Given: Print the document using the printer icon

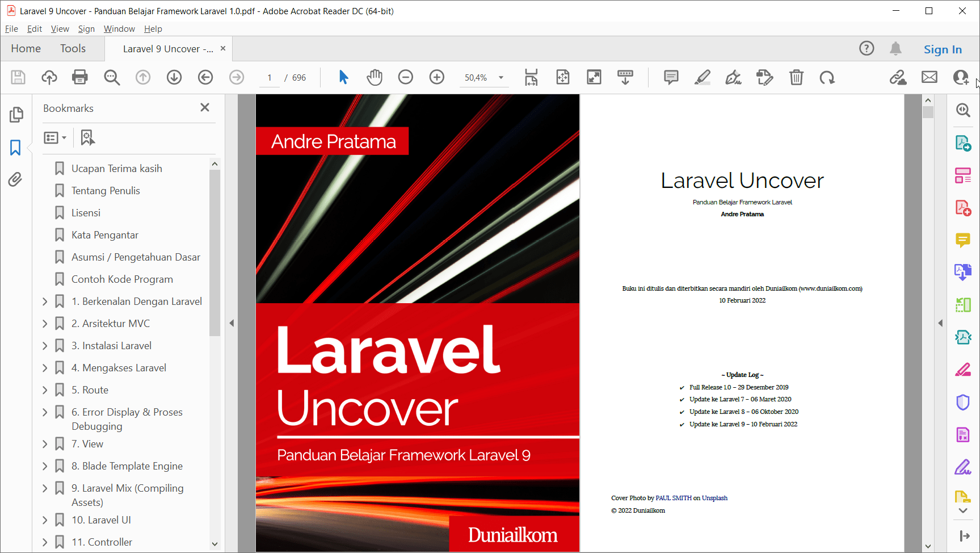Looking at the screenshot, I should [x=80, y=77].
